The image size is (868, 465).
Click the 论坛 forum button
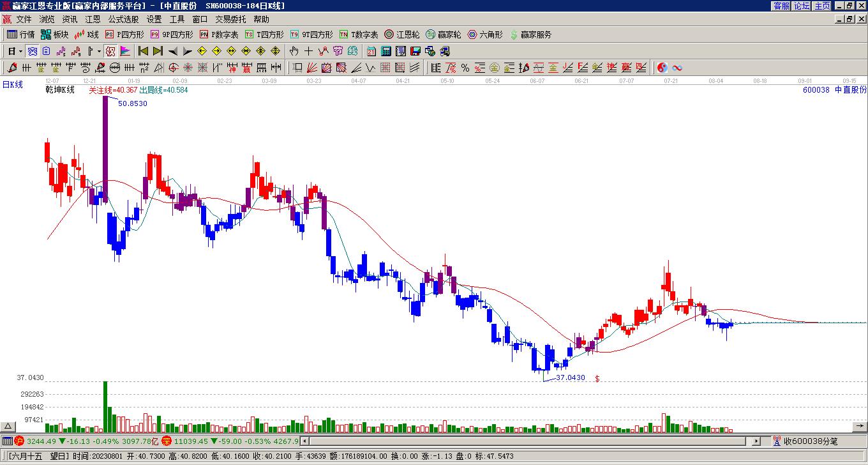tap(802, 6)
